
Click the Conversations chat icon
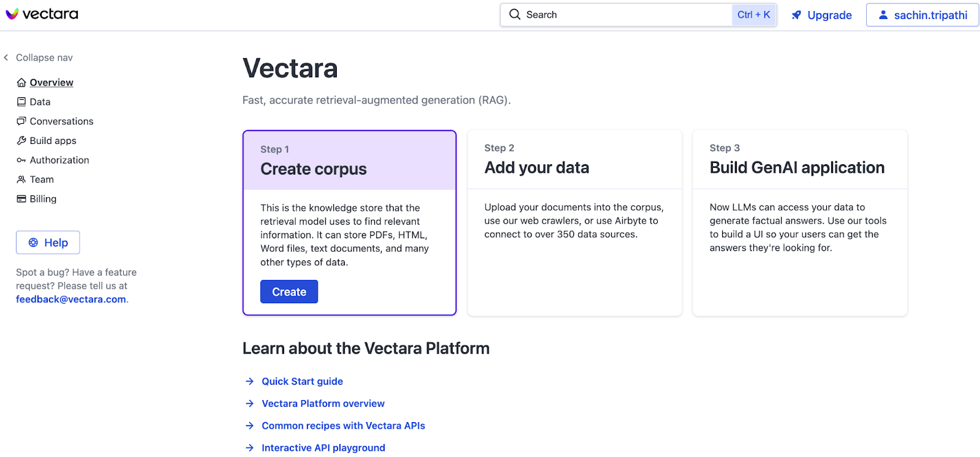[21, 121]
